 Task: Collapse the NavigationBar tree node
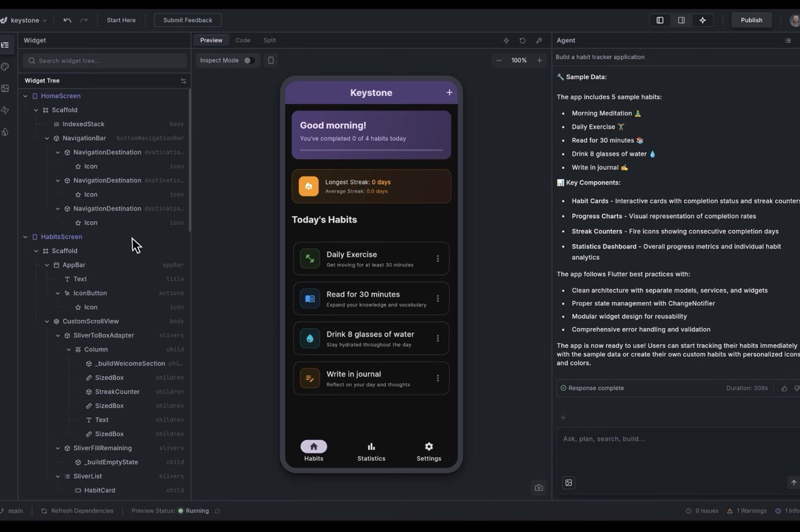tap(47, 139)
